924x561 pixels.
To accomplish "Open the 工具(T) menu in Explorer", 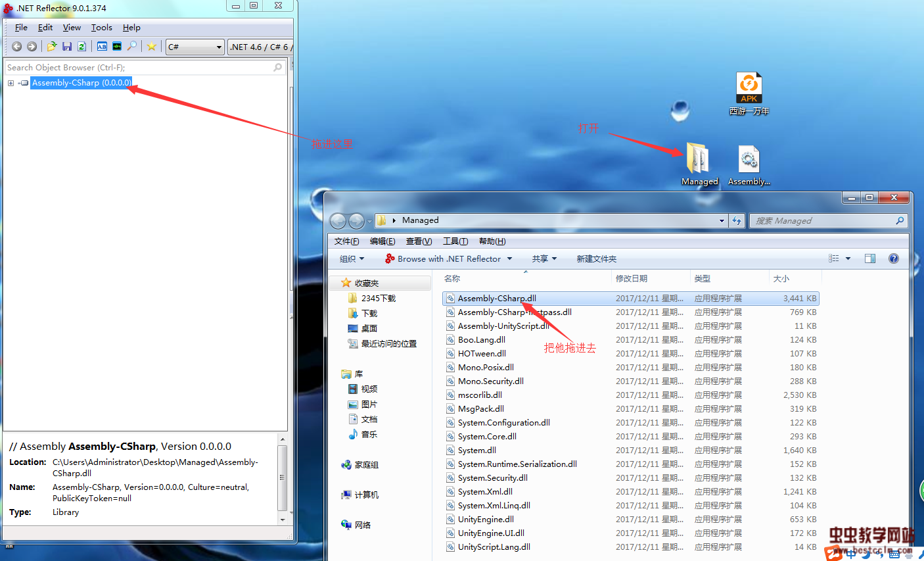I will tap(455, 241).
